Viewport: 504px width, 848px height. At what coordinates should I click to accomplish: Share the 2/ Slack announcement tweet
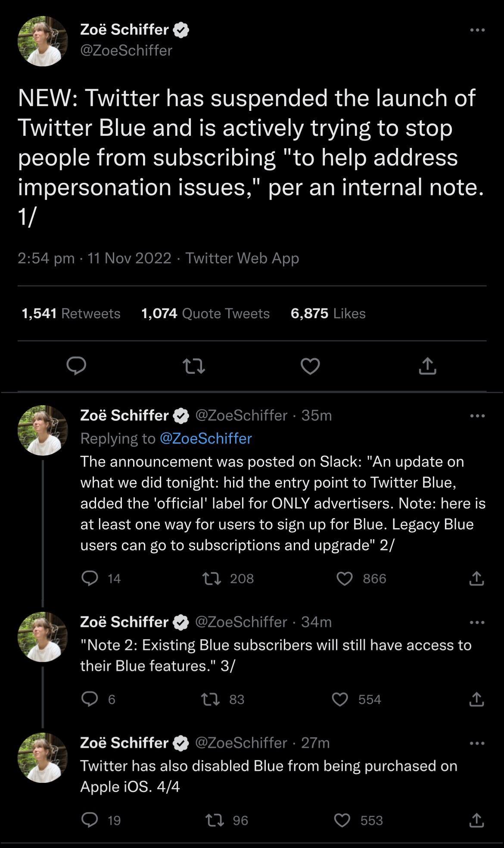(x=476, y=579)
